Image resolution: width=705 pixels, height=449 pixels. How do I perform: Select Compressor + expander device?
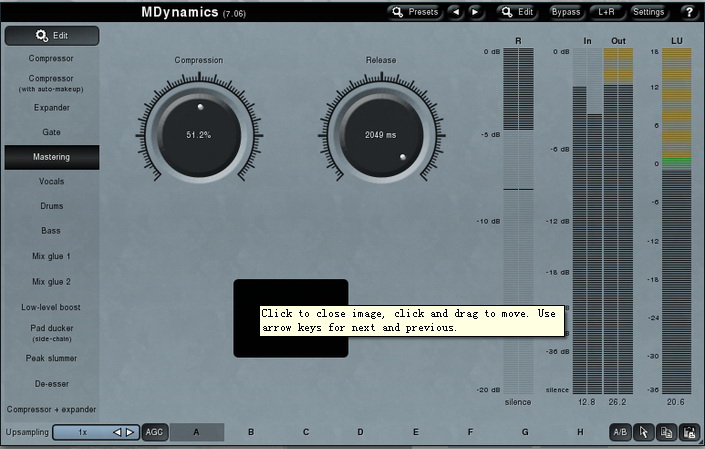(x=51, y=409)
